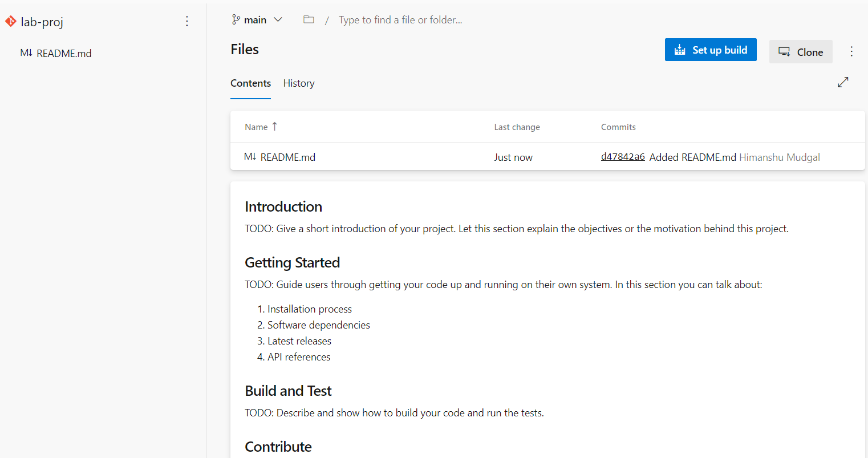The image size is (868, 458).
Task: Click the Commits column header
Action: pos(618,127)
